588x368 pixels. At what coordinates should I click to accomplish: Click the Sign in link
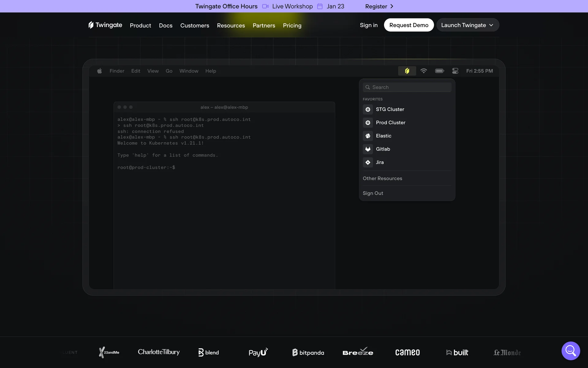tap(368, 25)
